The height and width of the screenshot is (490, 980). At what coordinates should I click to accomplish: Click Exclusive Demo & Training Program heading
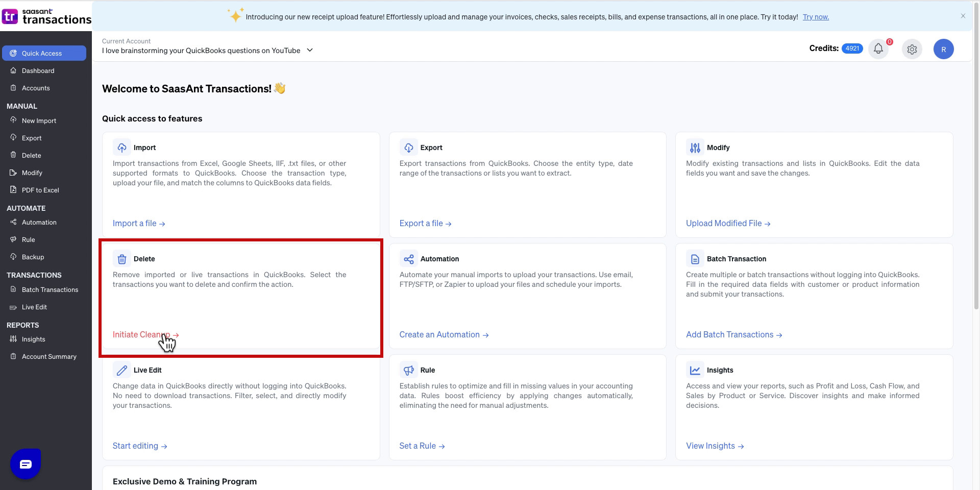[185, 481]
